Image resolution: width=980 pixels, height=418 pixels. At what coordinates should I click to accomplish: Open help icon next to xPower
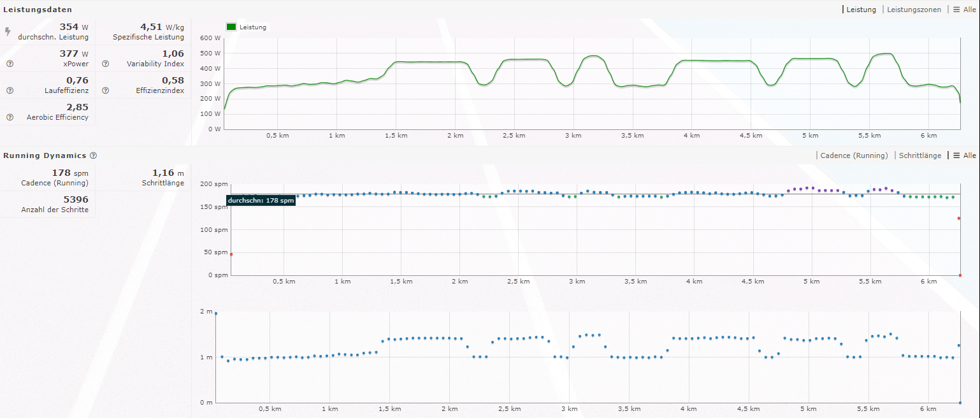click(10, 64)
